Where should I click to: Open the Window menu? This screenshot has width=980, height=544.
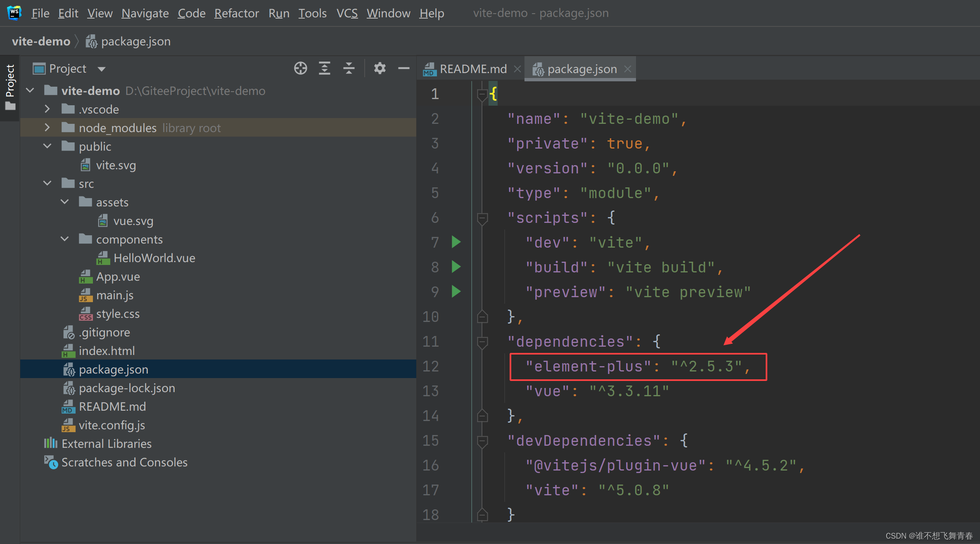point(388,13)
